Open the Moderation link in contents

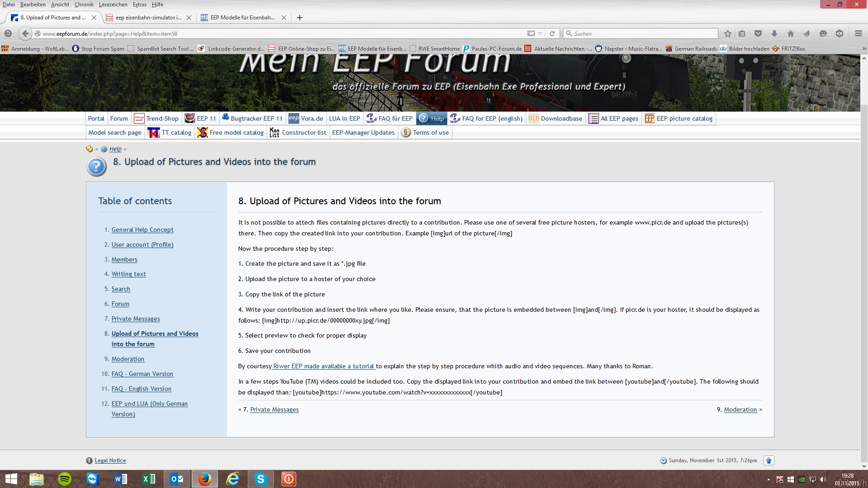pos(128,359)
